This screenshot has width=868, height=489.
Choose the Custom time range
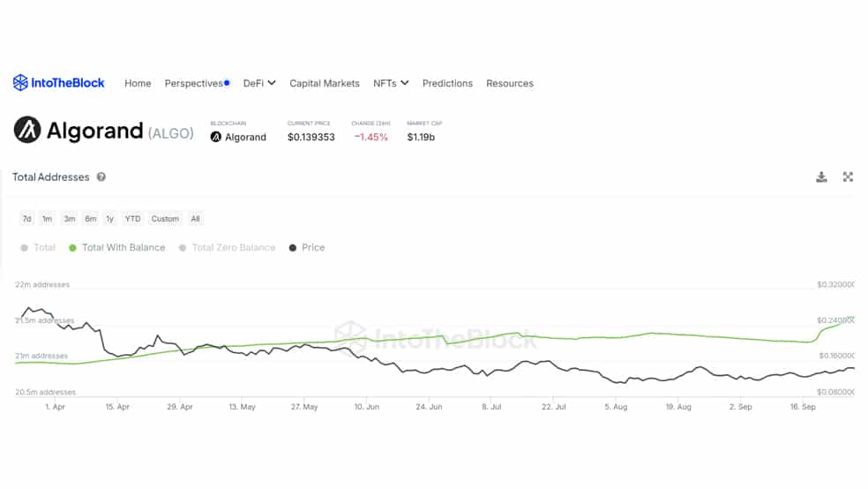165,219
